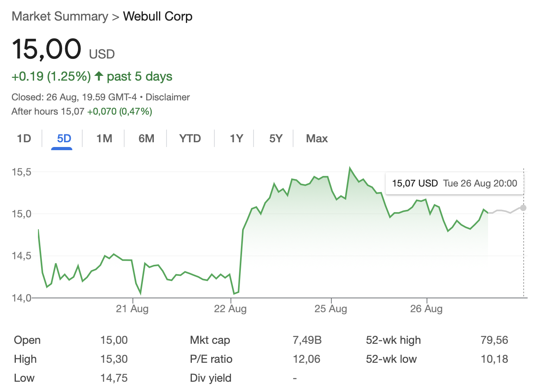Image resolution: width=547 pixels, height=392 pixels.
Task: Click the grey after-hours chart endpoint dot
Action: tap(523, 208)
